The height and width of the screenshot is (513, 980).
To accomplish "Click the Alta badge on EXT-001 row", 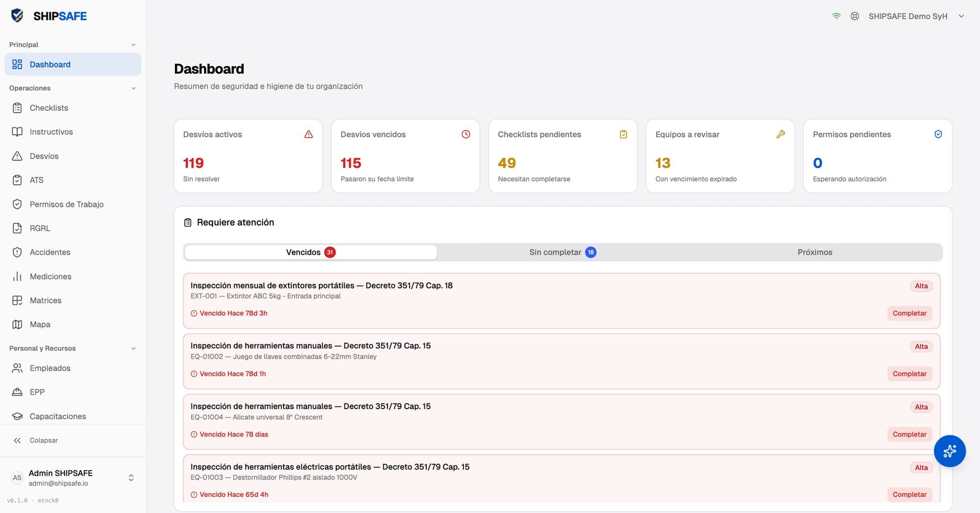I will [x=921, y=286].
